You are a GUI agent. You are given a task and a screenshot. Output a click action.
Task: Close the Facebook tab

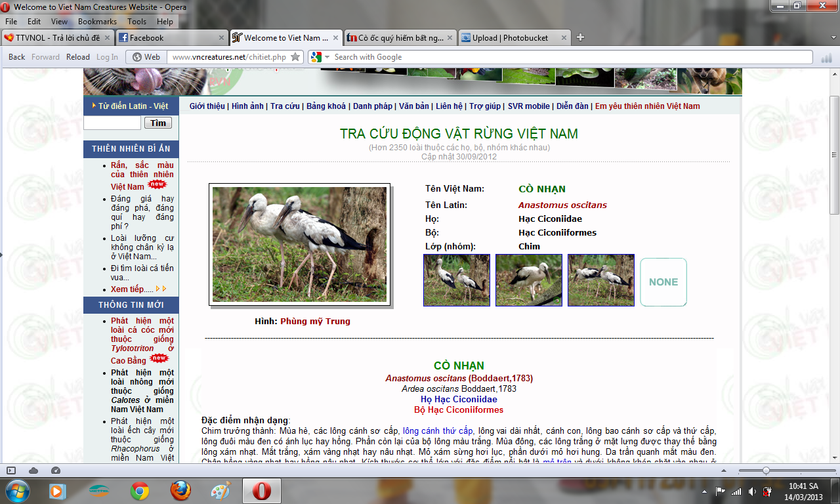(220, 38)
